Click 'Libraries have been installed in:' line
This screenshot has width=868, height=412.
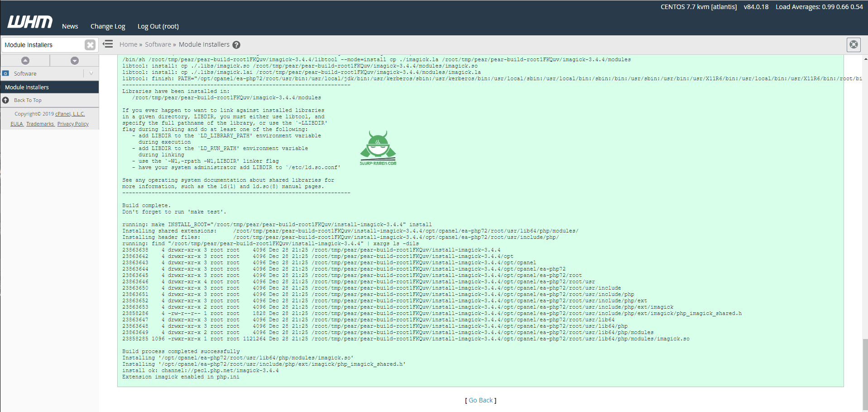click(176, 91)
